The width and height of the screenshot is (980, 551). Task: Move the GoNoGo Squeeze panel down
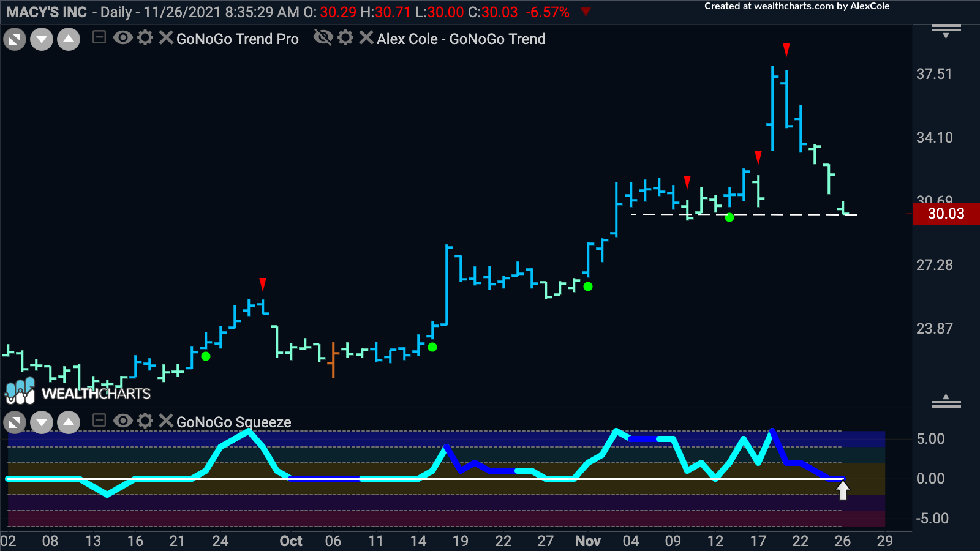point(42,422)
